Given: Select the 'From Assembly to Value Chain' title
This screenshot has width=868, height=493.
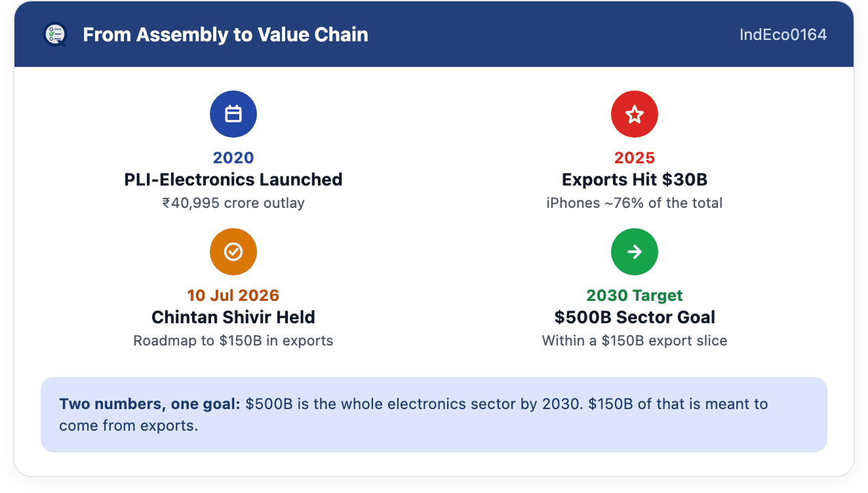Looking at the screenshot, I should click(226, 34).
